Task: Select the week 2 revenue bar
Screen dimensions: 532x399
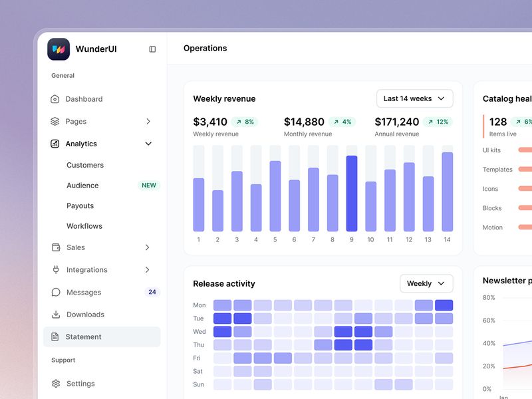Action: [x=218, y=211]
